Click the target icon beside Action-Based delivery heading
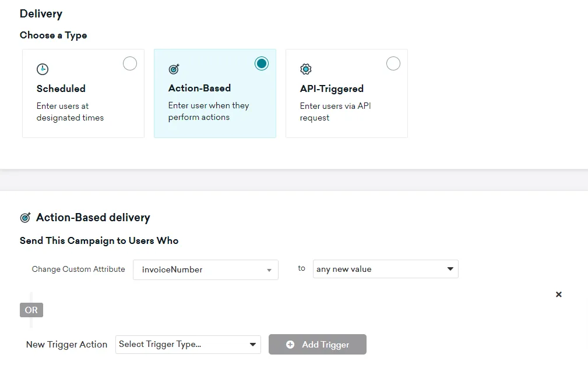This screenshot has width=588, height=365. [x=25, y=217]
